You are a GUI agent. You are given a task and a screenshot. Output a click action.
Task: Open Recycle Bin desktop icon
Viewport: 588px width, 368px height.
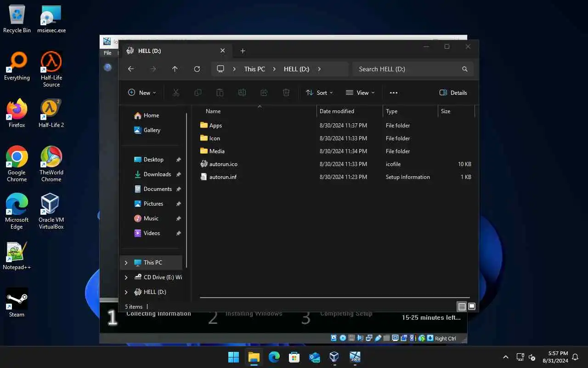(x=17, y=19)
